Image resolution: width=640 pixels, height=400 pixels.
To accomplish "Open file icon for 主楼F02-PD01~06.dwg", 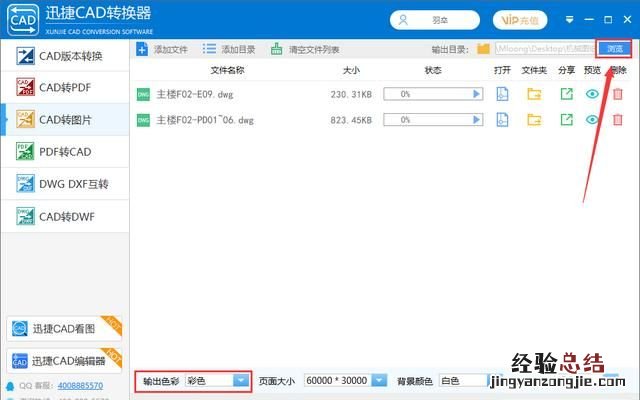I will click(502, 120).
